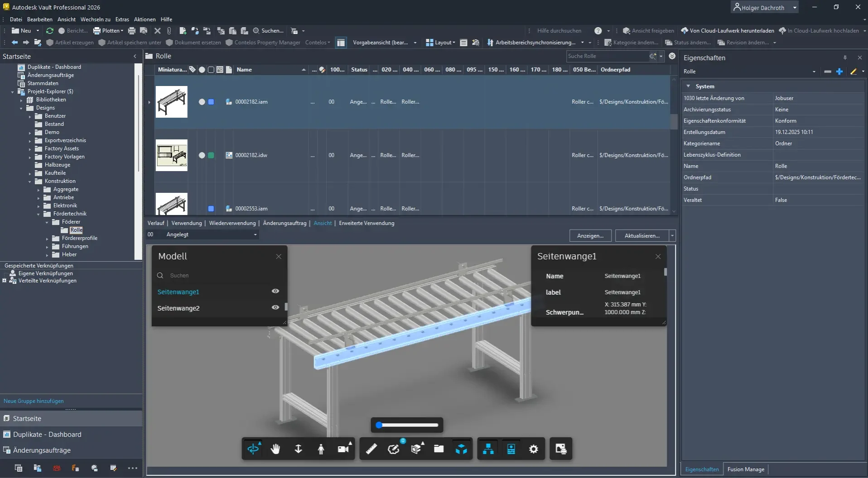Image resolution: width=868 pixels, height=478 pixels.
Task: Click the minus icon in Eigenschaften panel
Action: click(828, 72)
